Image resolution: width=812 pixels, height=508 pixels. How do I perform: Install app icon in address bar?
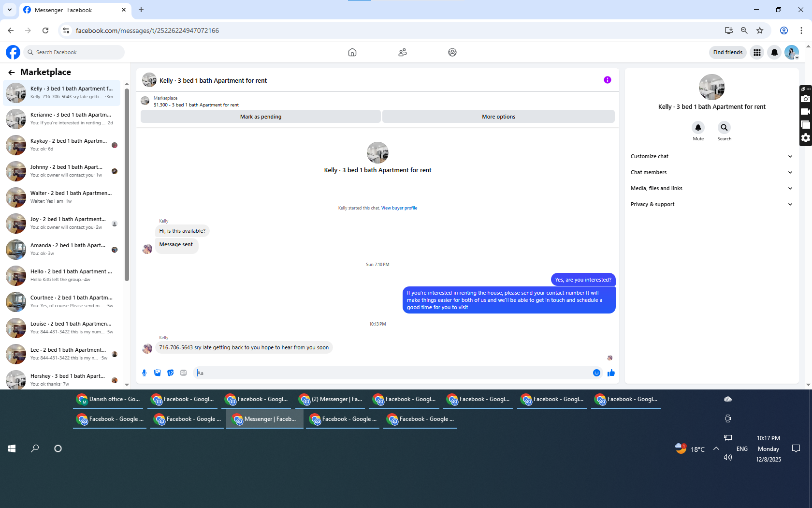point(729,30)
